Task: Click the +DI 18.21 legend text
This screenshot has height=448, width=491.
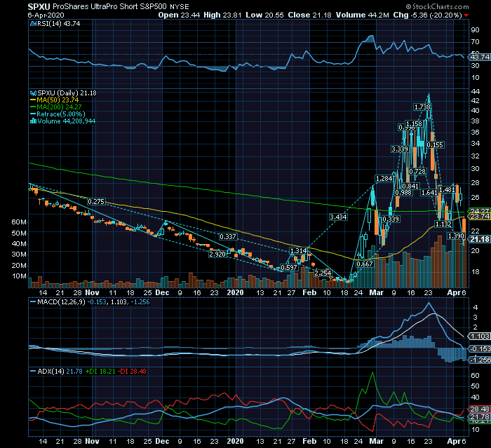Action: tap(100, 372)
